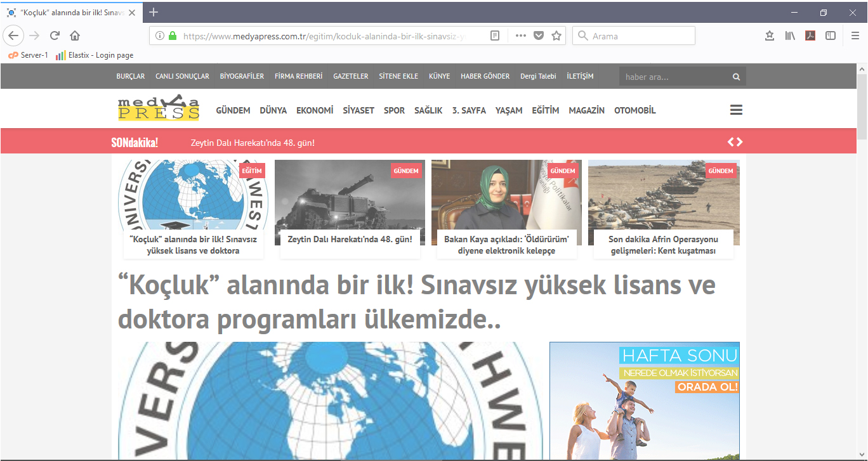Open KÜNYE page
Screen dimensions: 868x461
440,76
